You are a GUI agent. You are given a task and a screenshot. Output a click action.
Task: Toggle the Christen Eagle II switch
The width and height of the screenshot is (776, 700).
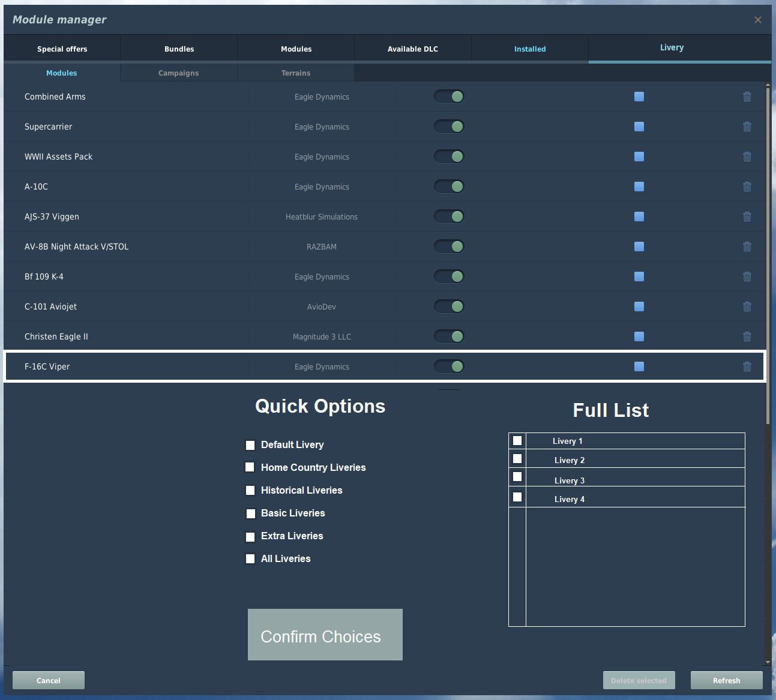click(449, 337)
